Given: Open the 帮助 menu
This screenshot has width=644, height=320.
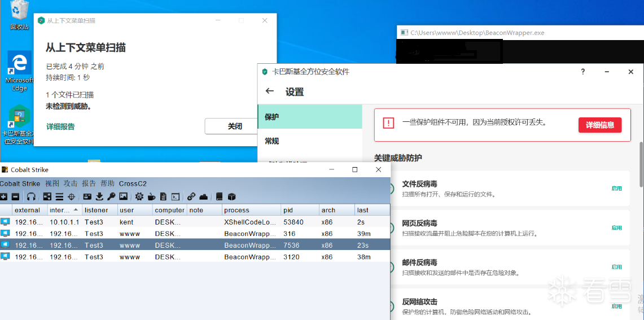Looking at the screenshot, I should (x=108, y=183).
